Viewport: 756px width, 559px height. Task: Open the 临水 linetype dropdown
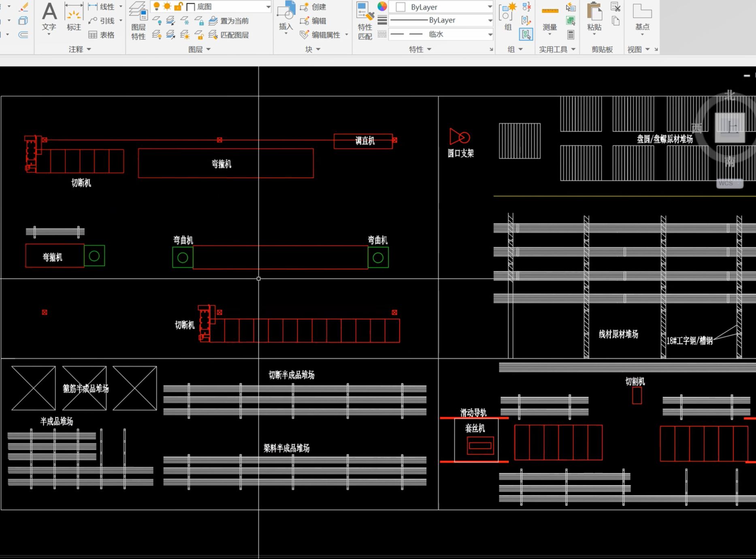441,34
